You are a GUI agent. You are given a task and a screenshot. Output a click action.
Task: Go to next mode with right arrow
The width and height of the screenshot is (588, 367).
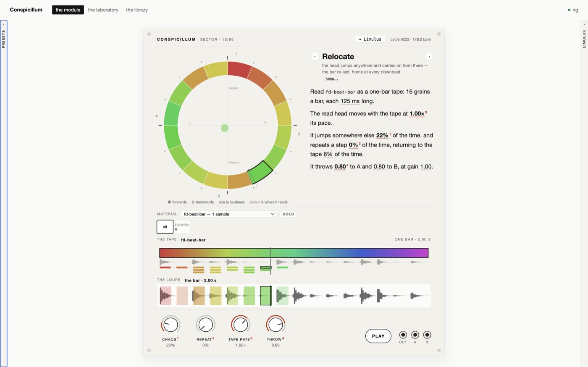click(x=429, y=56)
